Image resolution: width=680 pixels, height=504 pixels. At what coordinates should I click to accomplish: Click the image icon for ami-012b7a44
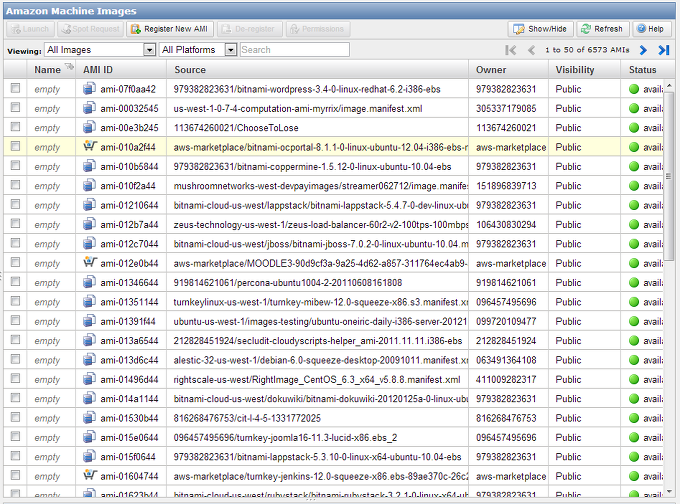[89, 224]
